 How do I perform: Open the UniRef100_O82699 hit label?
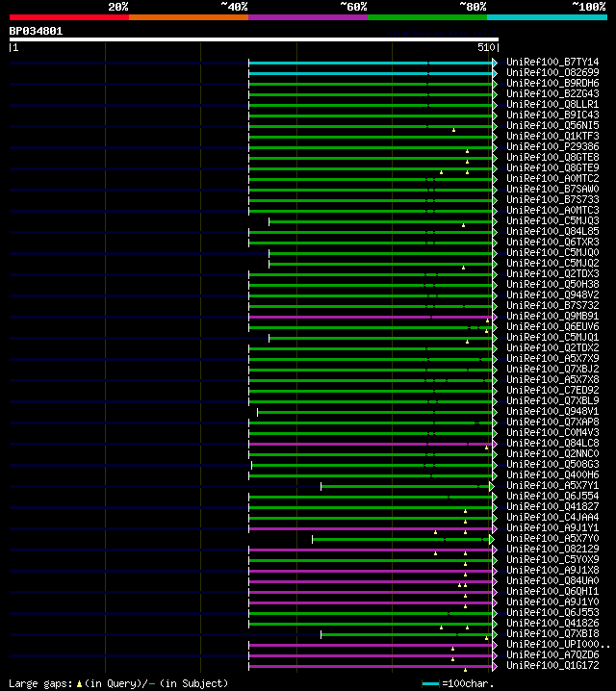(552, 73)
